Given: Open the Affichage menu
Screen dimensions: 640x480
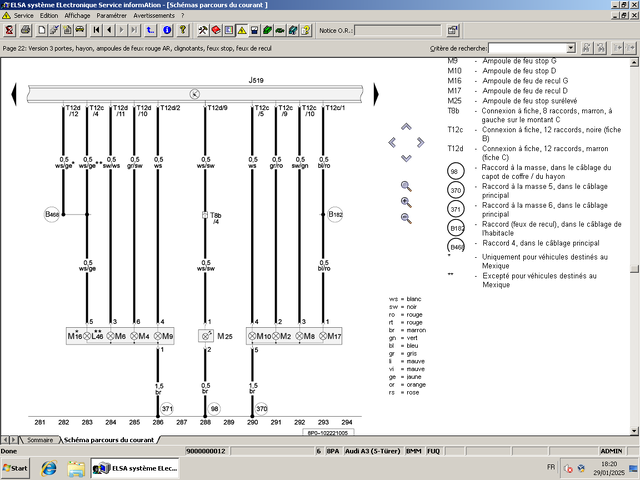Looking at the screenshot, I should tap(77, 16).
